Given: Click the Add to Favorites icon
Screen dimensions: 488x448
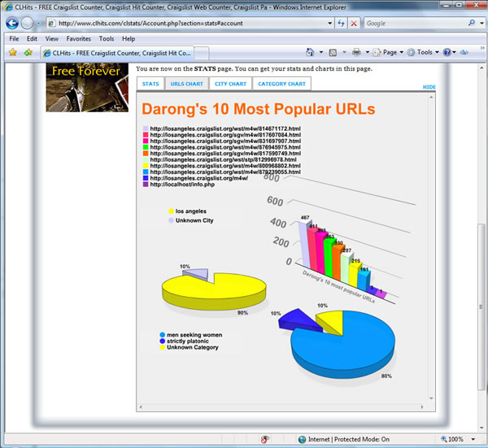Looking at the screenshot, I should (28, 53).
